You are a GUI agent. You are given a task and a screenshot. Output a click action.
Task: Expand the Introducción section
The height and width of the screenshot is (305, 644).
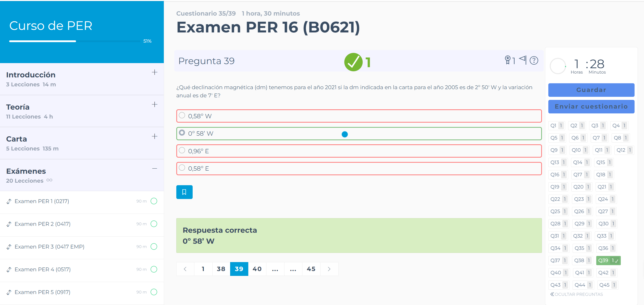tap(154, 72)
